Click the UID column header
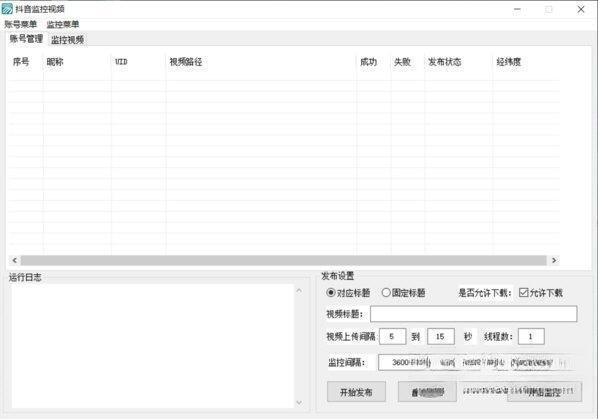598x419 pixels. tap(138, 62)
